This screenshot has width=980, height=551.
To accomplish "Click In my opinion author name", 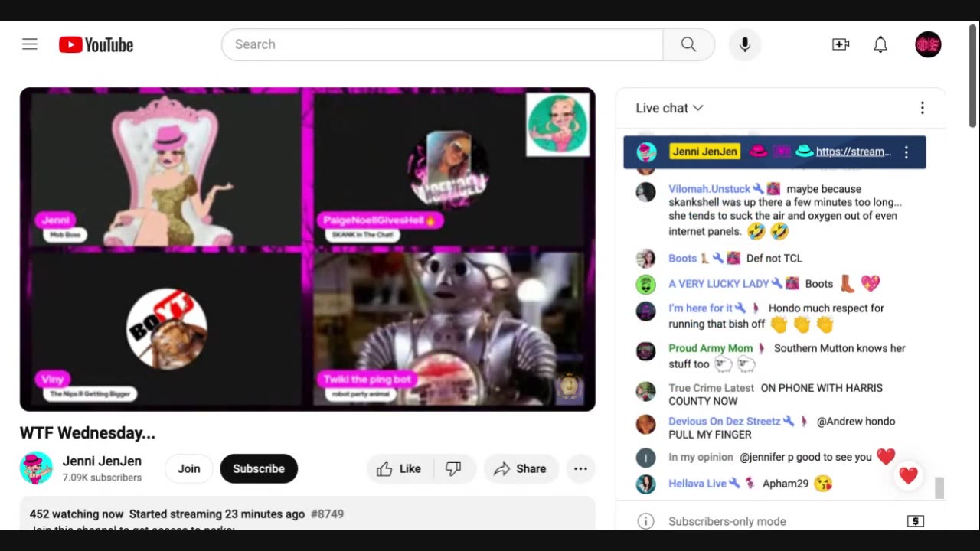I will point(701,458).
